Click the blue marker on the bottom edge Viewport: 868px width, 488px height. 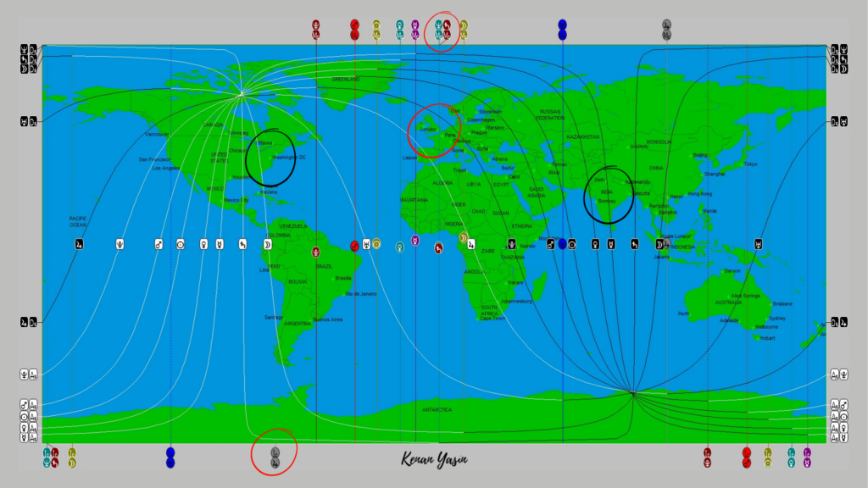[x=170, y=457]
